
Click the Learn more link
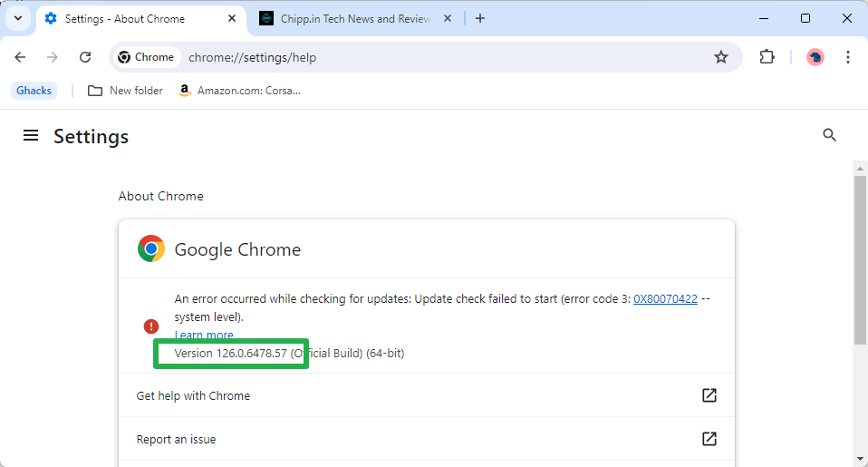pos(204,336)
